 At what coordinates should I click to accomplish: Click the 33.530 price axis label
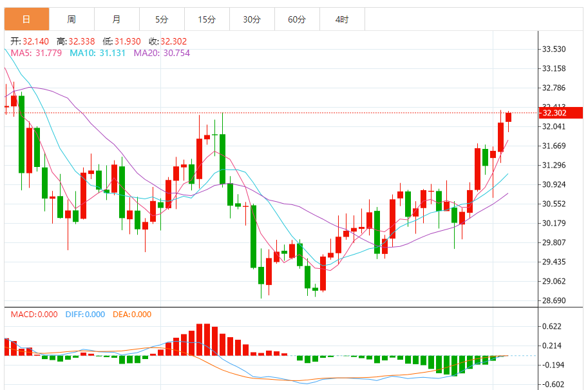point(554,49)
